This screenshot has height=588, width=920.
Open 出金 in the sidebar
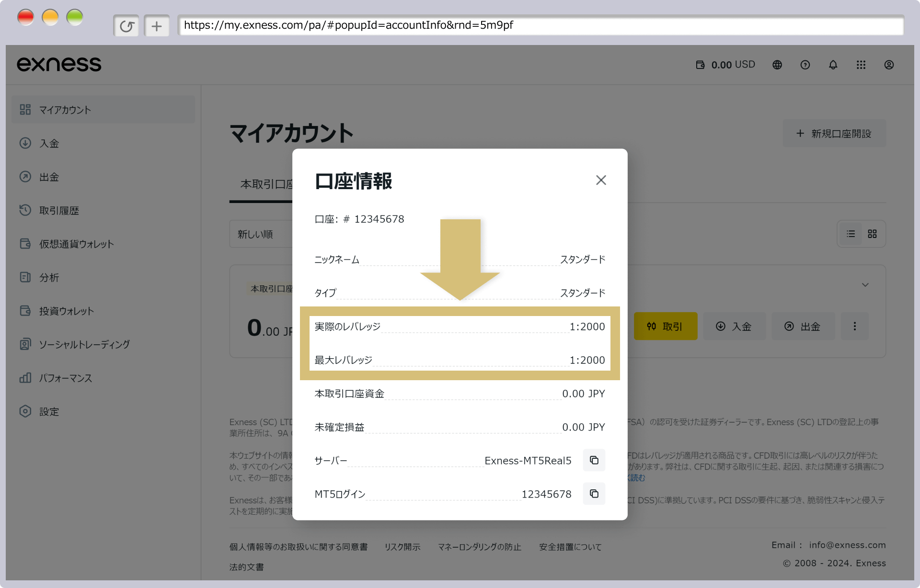(103, 177)
